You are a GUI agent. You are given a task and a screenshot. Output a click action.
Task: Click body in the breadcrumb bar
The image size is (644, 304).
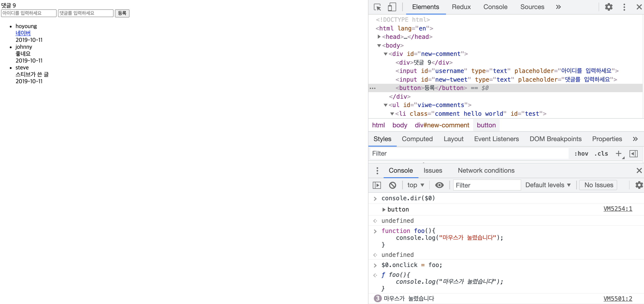tap(399, 125)
